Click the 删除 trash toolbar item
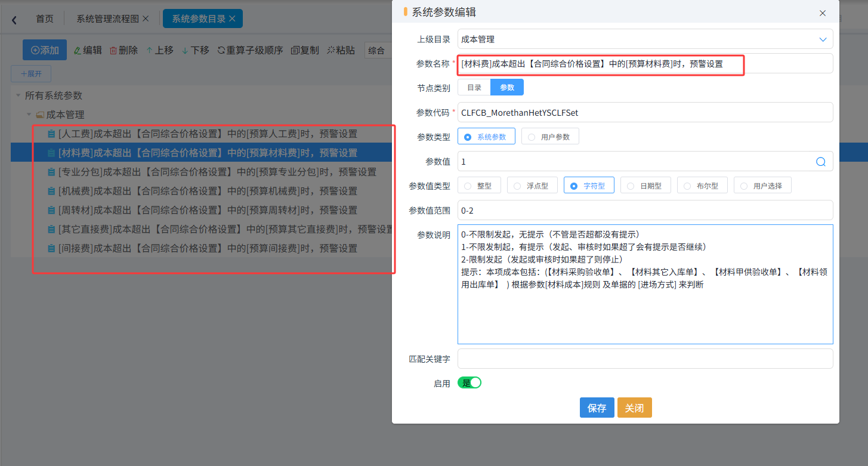The height and width of the screenshot is (466, 868). click(123, 50)
